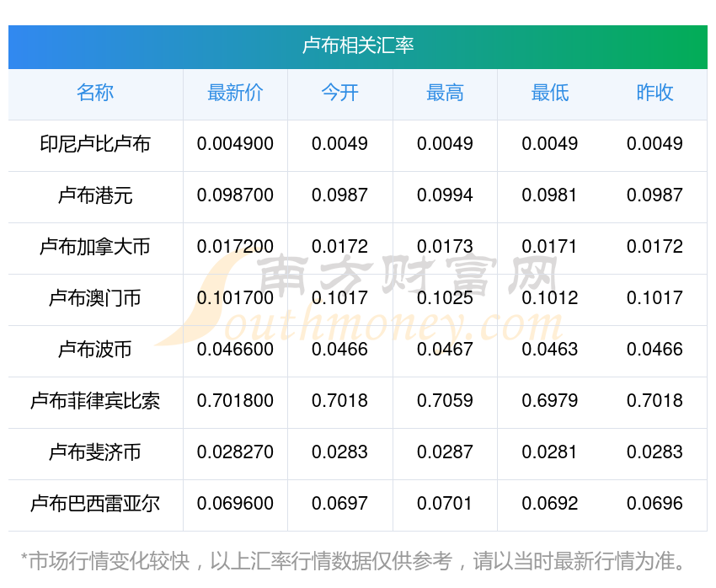Click 卢布加拿大币 lowest value 0.0171
716x588 pixels.
click(550, 247)
